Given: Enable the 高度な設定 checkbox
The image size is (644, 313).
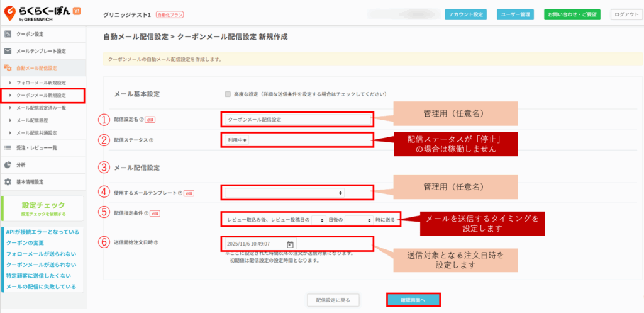Looking at the screenshot, I should [x=228, y=94].
